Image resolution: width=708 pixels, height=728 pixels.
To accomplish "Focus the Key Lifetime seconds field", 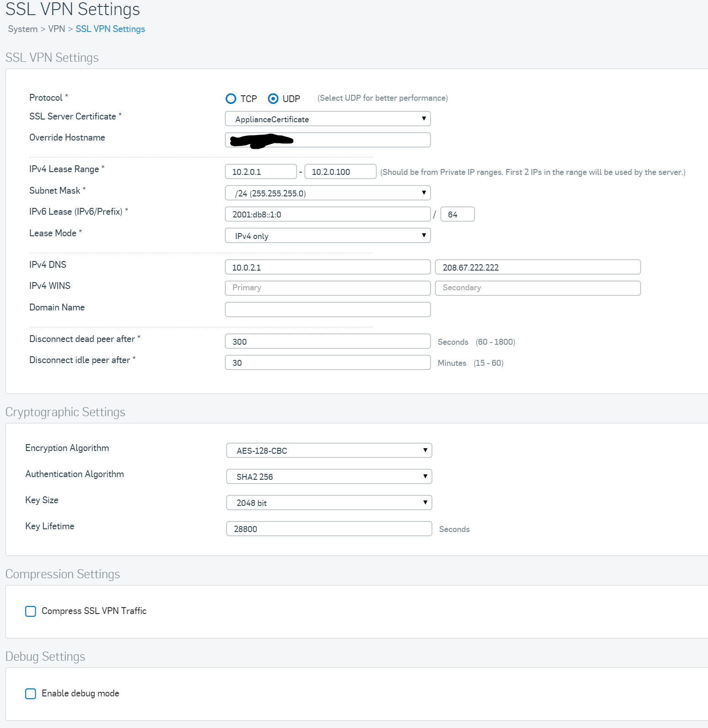I will point(329,529).
